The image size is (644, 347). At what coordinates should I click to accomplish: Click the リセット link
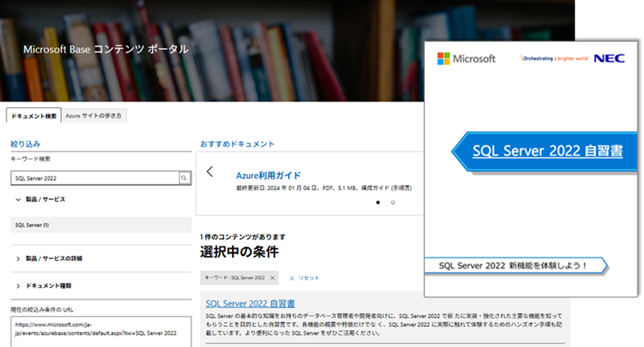click(x=308, y=279)
